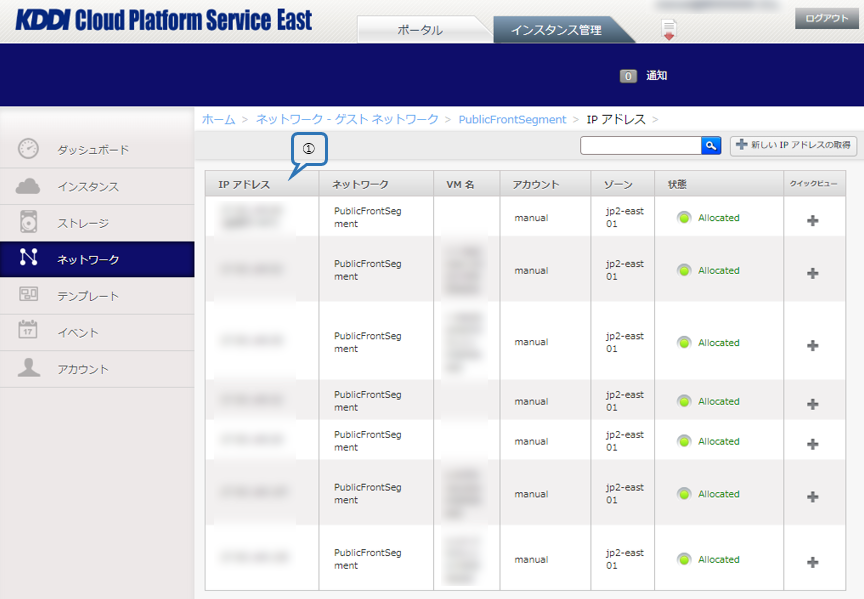Go to ホーム breadcrumb link

(218, 119)
